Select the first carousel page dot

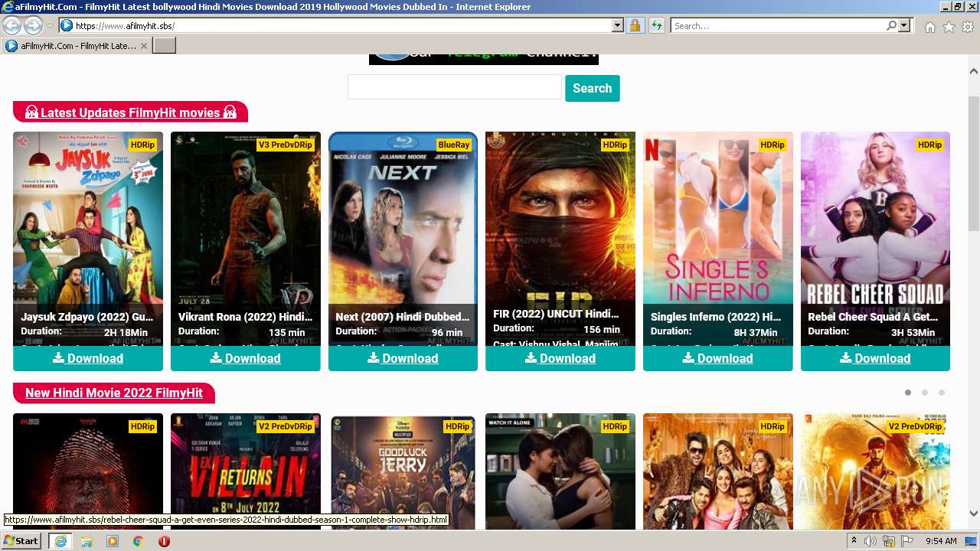pyautogui.click(x=908, y=393)
